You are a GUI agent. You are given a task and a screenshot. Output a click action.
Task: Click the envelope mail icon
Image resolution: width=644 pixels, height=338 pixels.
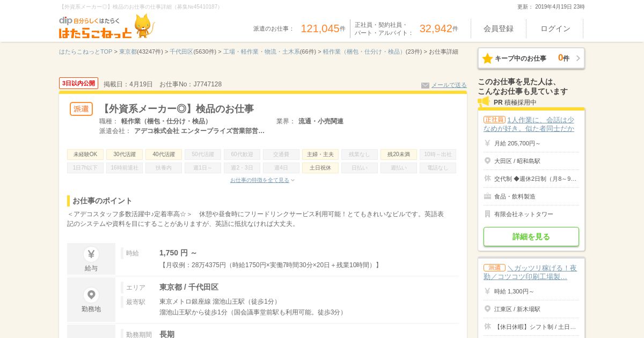(425, 85)
